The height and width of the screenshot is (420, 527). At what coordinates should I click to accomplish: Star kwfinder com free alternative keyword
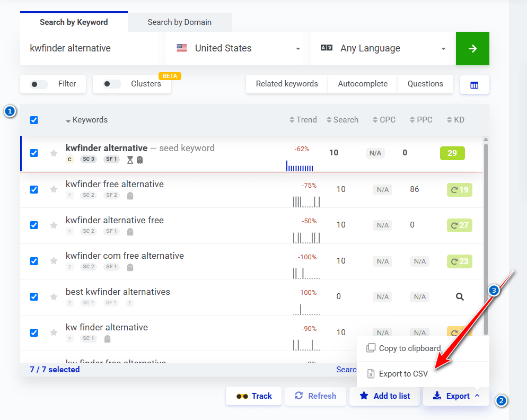(54, 260)
